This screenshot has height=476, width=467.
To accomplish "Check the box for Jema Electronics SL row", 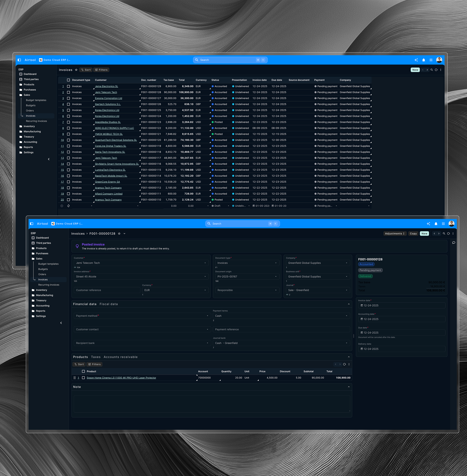I will tap(68, 86).
